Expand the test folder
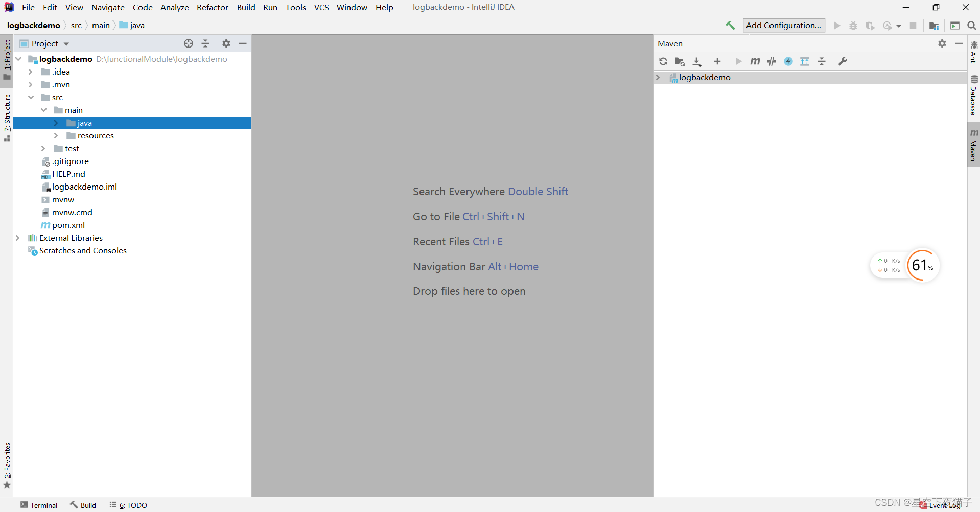Screen dimensions: 980x512 pos(43,148)
